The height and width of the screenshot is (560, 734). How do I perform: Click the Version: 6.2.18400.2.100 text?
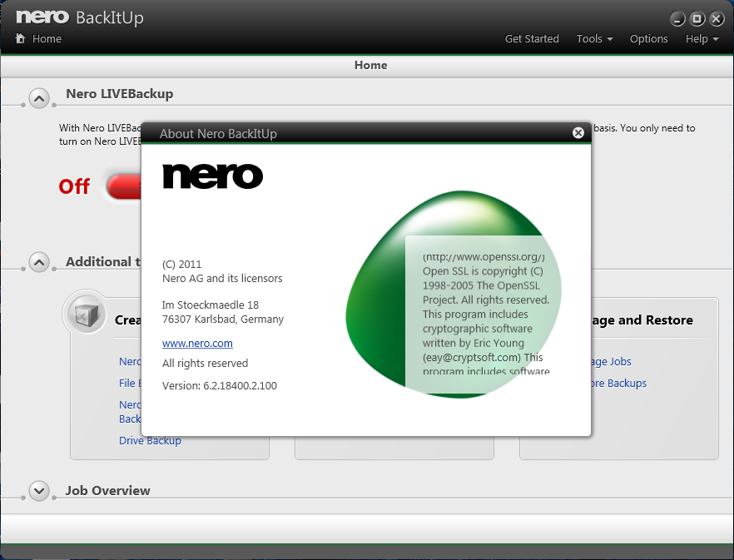pyautogui.click(x=220, y=386)
